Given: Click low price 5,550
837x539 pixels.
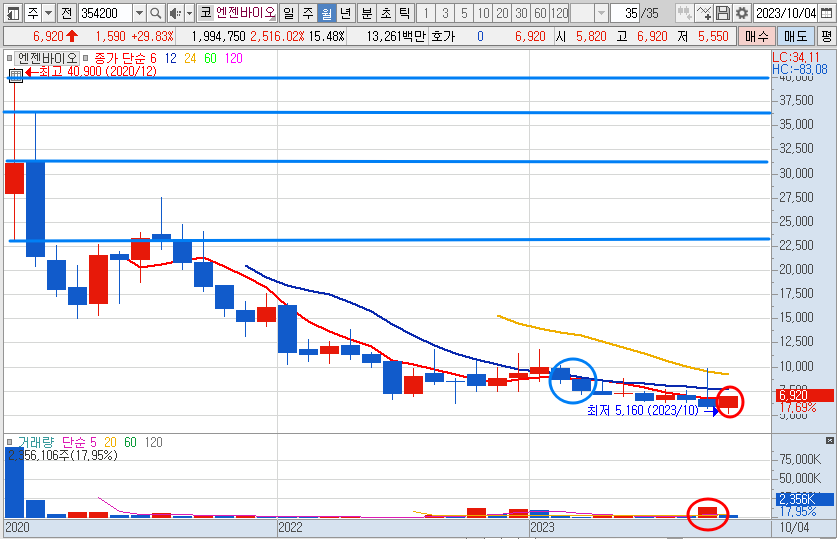Looking at the screenshot, I should tap(713, 36).
